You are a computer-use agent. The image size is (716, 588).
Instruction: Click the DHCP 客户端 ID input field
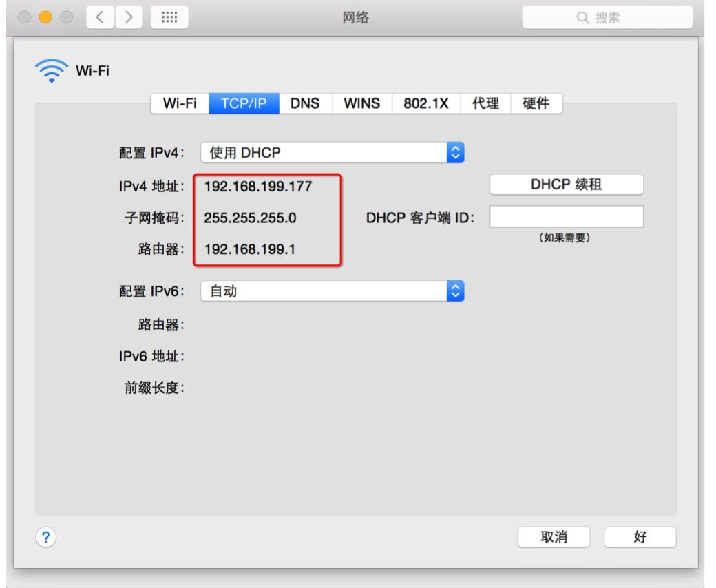[565, 216]
